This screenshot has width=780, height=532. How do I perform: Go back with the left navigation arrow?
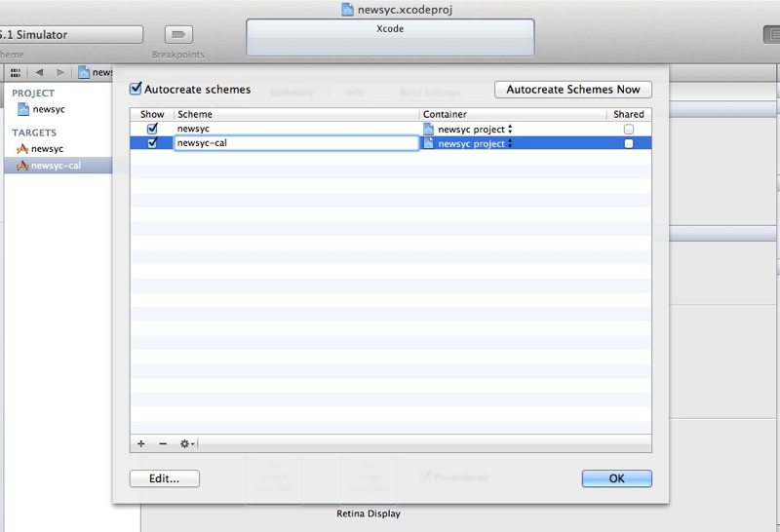click(x=39, y=72)
